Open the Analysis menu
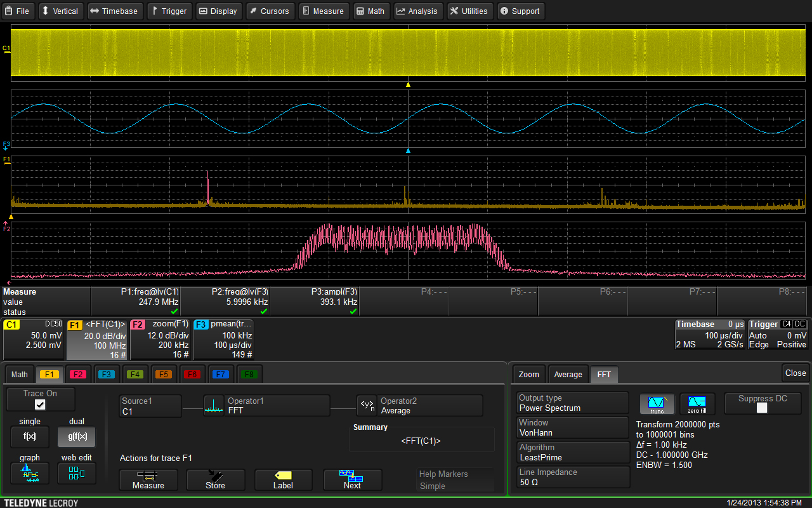The height and width of the screenshot is (508, 812). pos(418,11)
